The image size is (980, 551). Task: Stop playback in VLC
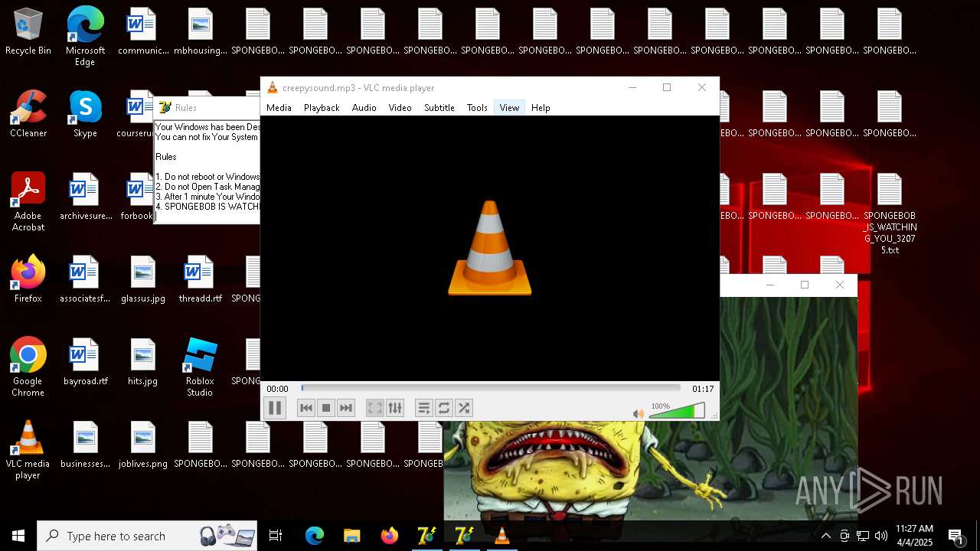click(326, 408)
